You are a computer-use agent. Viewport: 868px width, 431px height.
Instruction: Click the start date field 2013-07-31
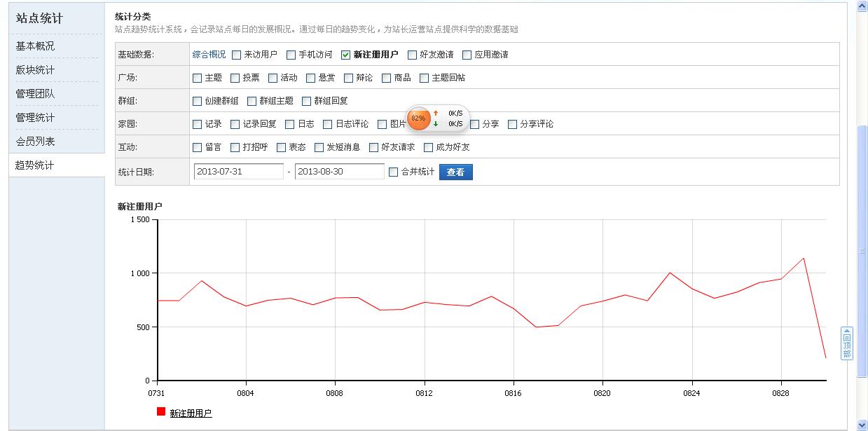pyautogui.click(x=239, y=172)
